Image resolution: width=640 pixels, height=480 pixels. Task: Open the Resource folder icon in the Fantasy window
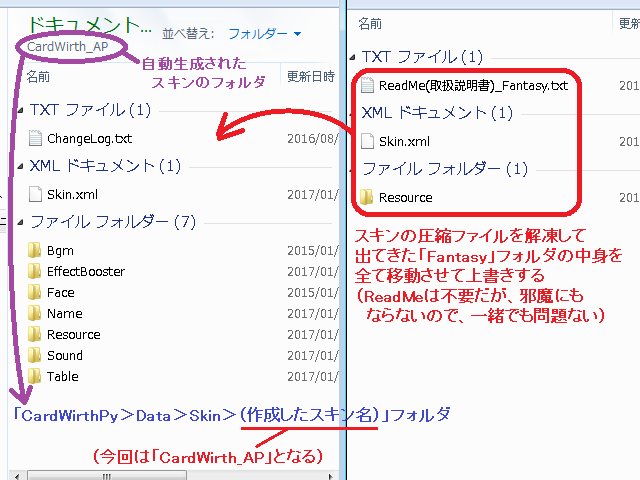pos(367,197)
